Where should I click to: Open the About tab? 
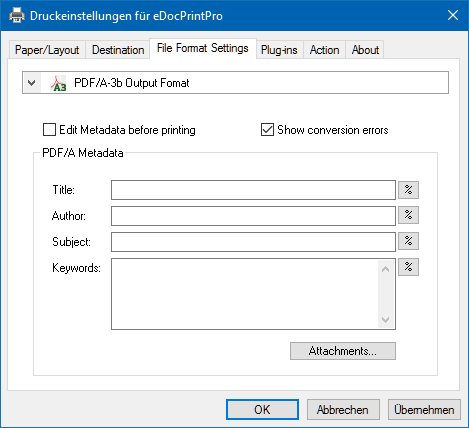pos(365,50)
